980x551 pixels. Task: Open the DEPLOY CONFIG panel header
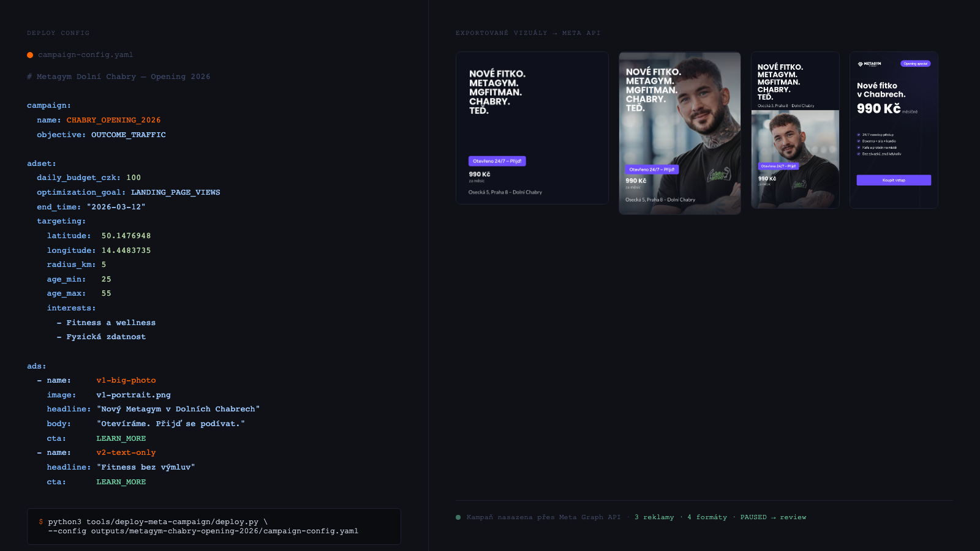58,32
